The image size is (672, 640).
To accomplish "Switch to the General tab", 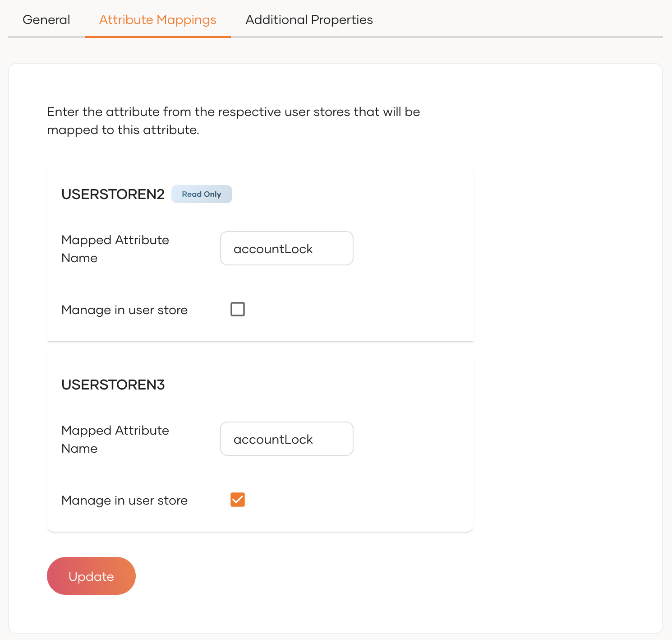I will pyautogui.click(x=46, y=20).
